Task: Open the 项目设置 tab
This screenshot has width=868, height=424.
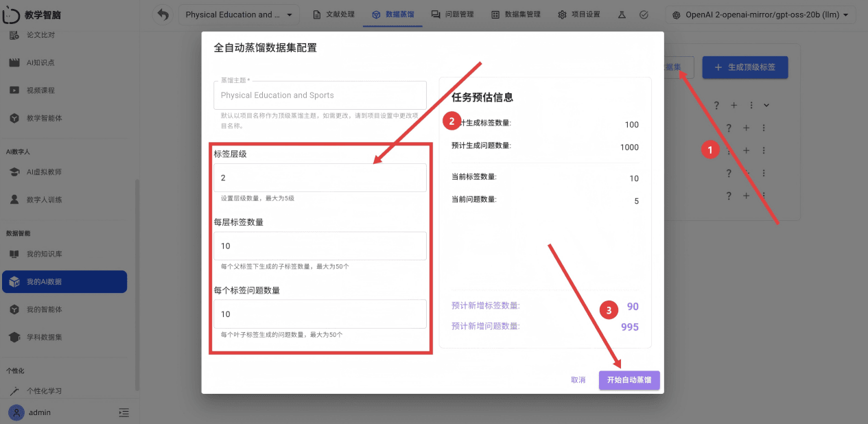Action: click(x=579, y=14)
